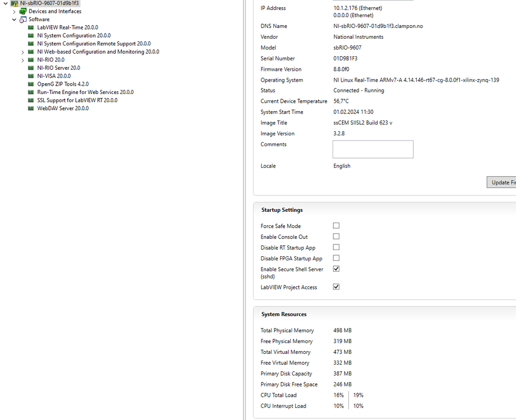Click the NI-VISA 20.0.0 icon
The image size is (516, 420).
31,76
